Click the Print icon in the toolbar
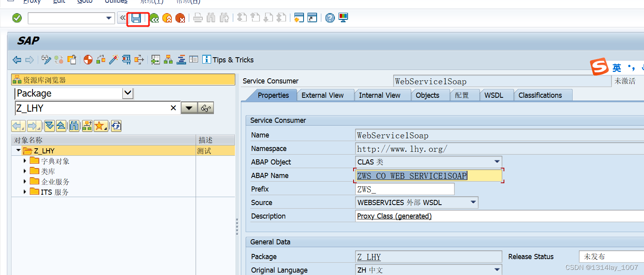Viewport: 644px width, 275px height. (198, 18)
